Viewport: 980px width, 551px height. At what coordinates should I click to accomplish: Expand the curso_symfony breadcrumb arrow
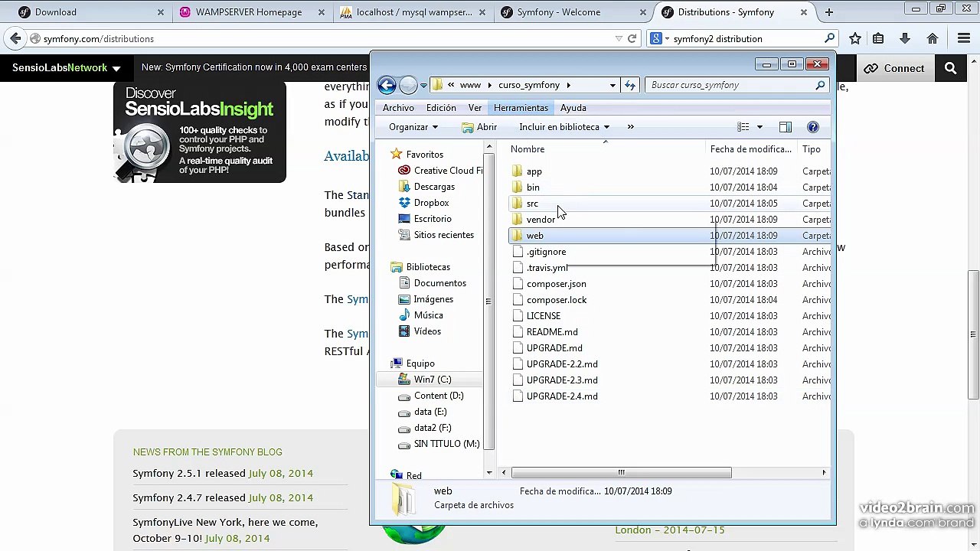tap(569, 85)
